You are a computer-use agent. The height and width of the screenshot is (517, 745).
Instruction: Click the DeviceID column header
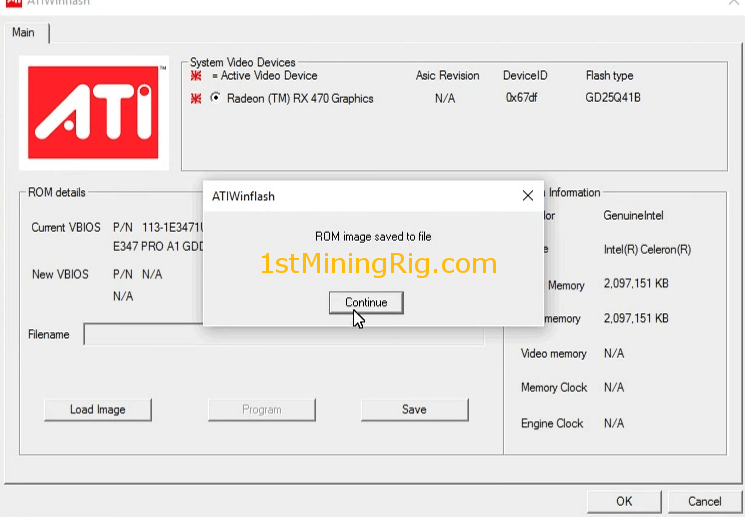525,76
